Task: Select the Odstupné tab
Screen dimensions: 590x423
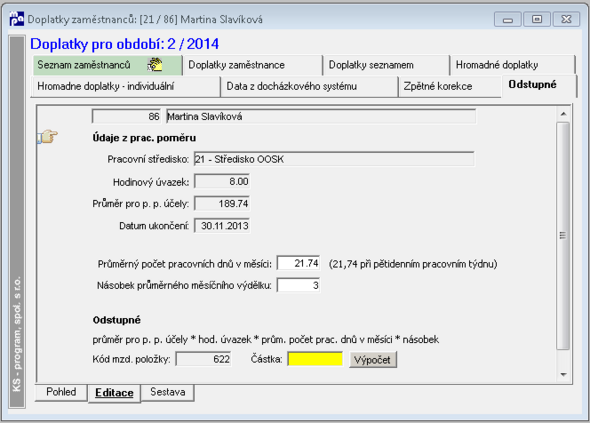Action: [539, 85]
